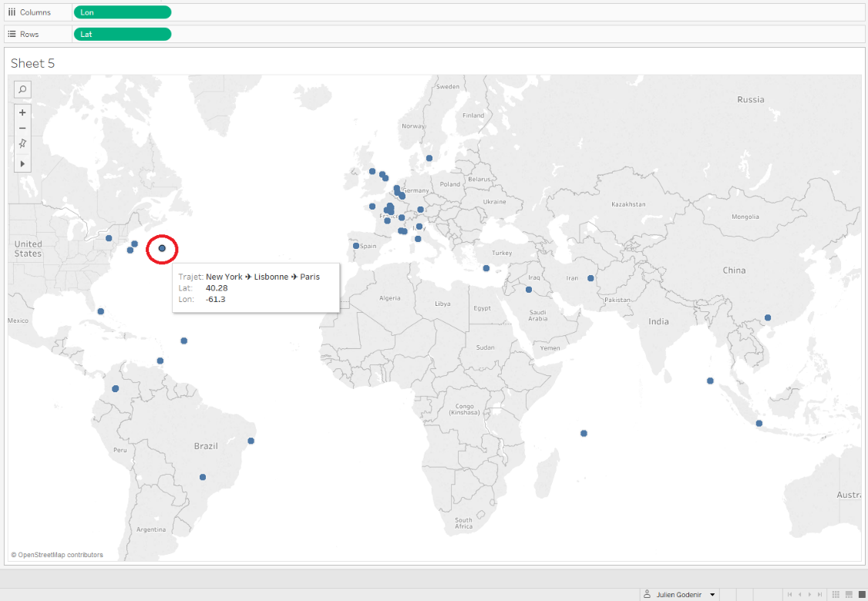
Task: Click the Sheet 5 title
Action: pos(32,63)
